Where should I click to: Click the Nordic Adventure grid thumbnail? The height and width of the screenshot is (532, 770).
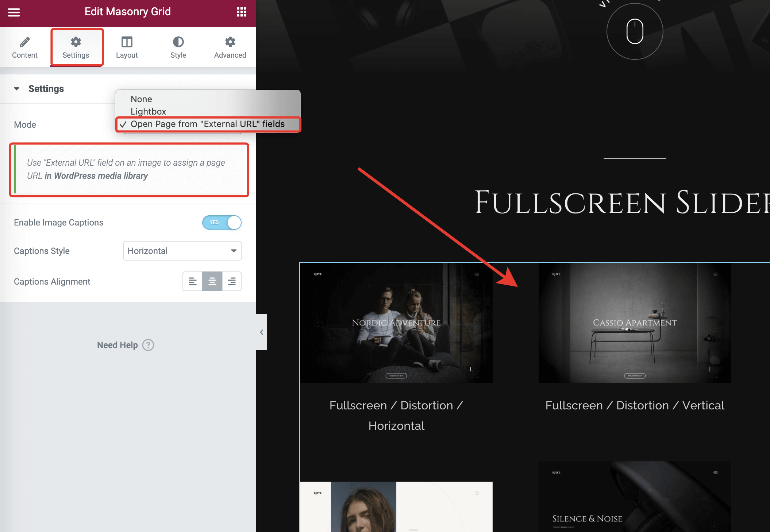click(396, 323)
